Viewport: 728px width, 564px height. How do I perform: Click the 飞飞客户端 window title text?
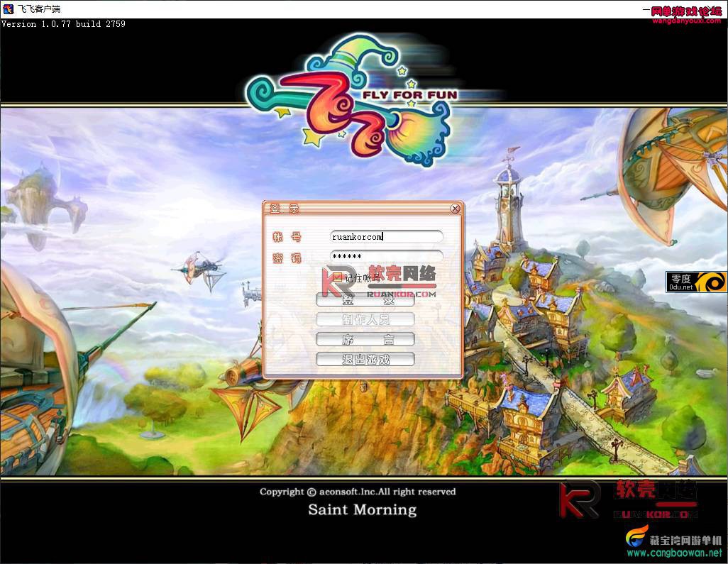coord(39,9)
